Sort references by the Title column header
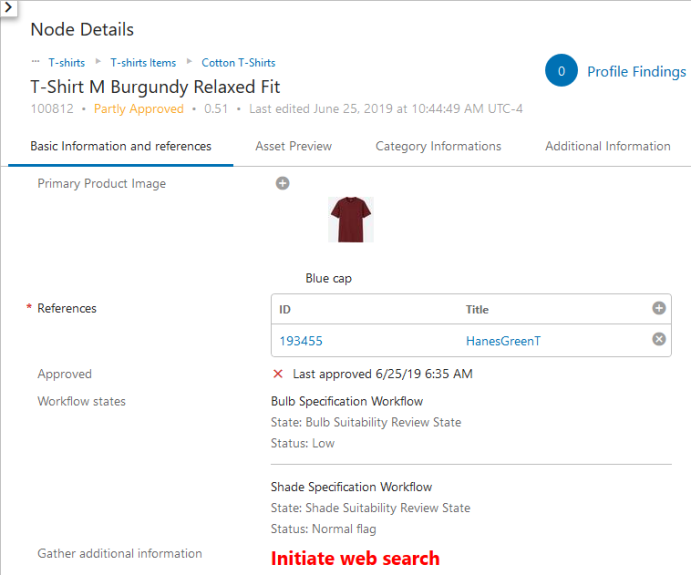 coord(477,310)
